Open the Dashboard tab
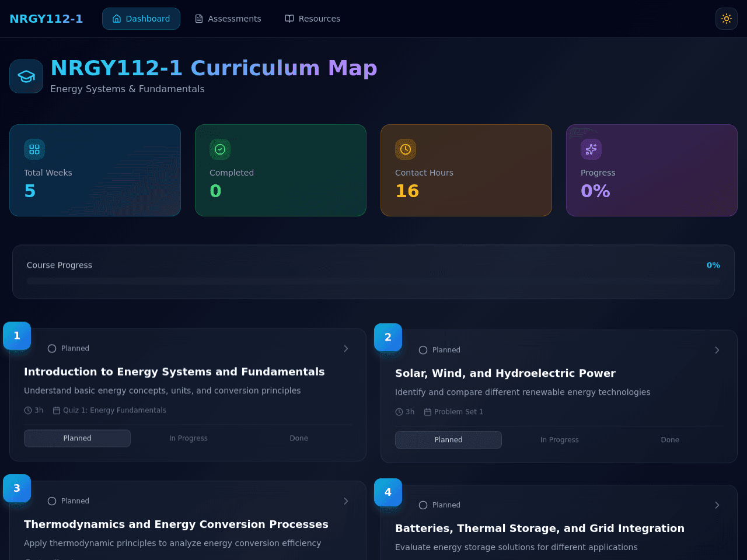The width and height of the screenshot is (747, 560). (141, 19)
